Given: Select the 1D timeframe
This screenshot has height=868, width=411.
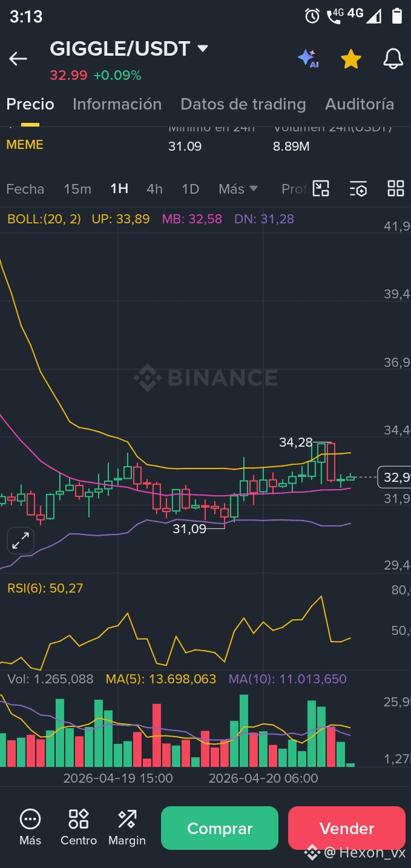Looking at the screenshot, I should (191, 189).
